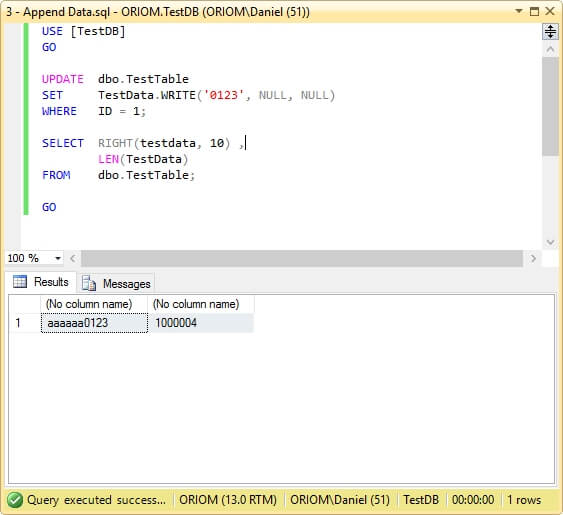
Task: Open the 100 % zoom dropdown
Action: [57, 258]
